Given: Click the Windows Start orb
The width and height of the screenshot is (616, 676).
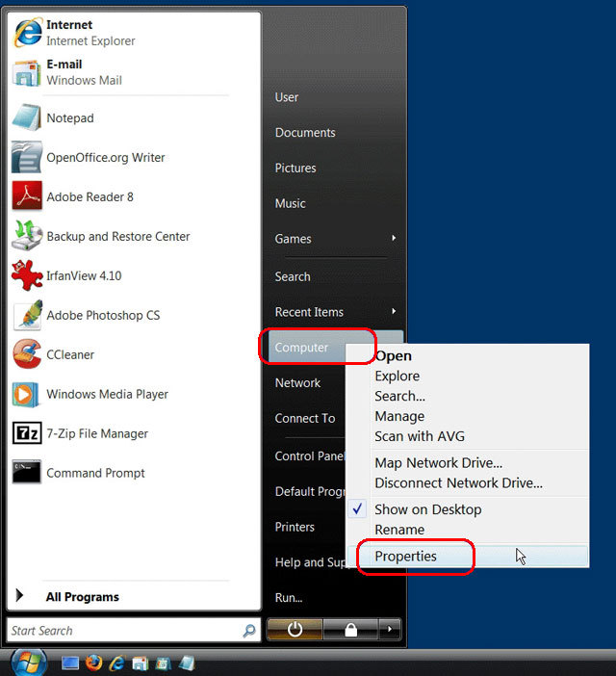Looking at the screenshot, I should [29, 663].
